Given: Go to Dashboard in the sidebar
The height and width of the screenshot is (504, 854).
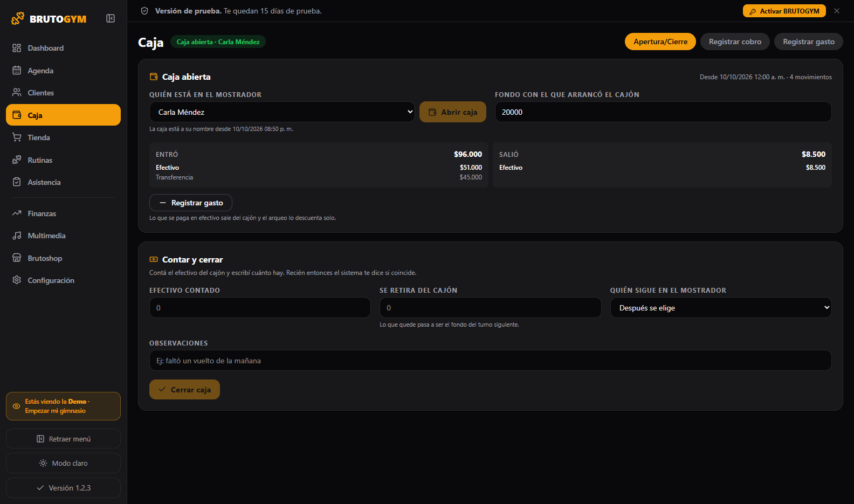Looking at the screenshot, I should (x=63, y=48).
